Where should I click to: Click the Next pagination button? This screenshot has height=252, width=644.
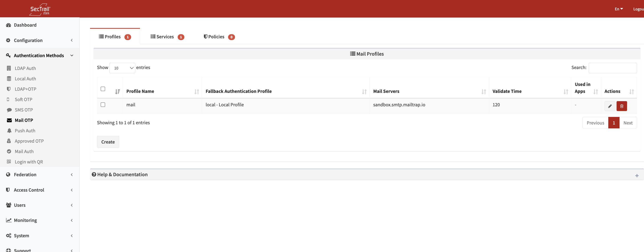(x=628, y=123)
